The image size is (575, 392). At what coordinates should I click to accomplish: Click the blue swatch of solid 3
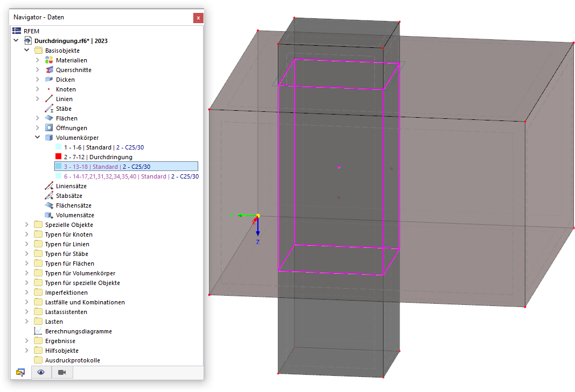(58, 166)
